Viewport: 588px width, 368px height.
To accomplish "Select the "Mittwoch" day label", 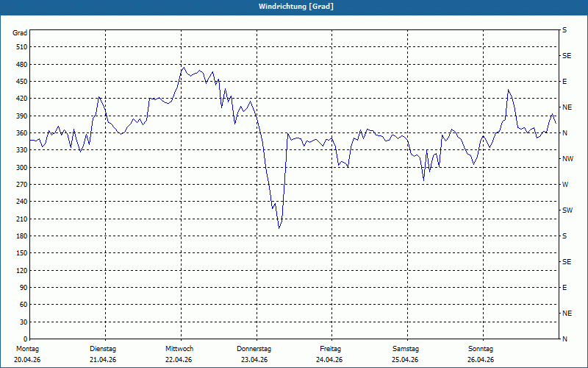I will [179, 349].
